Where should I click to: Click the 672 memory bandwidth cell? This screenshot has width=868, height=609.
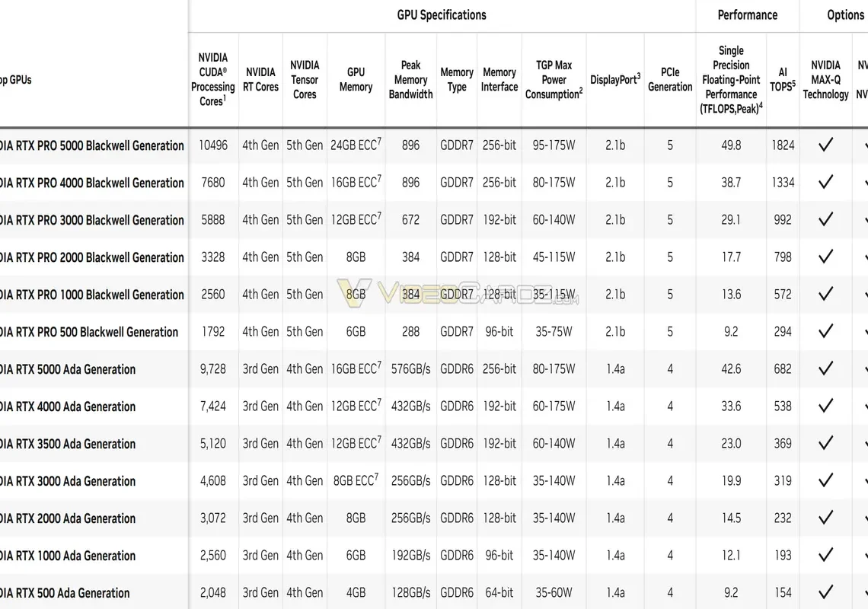coord(410,220)
